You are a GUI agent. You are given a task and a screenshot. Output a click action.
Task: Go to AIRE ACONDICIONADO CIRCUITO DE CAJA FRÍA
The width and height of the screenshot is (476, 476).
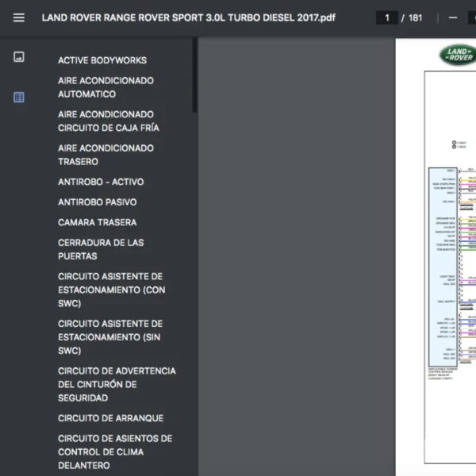[109, 121]
